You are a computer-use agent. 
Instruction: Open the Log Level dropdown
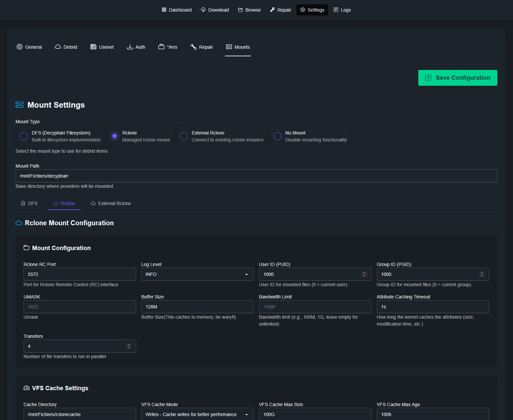click(x=197, y=274)
